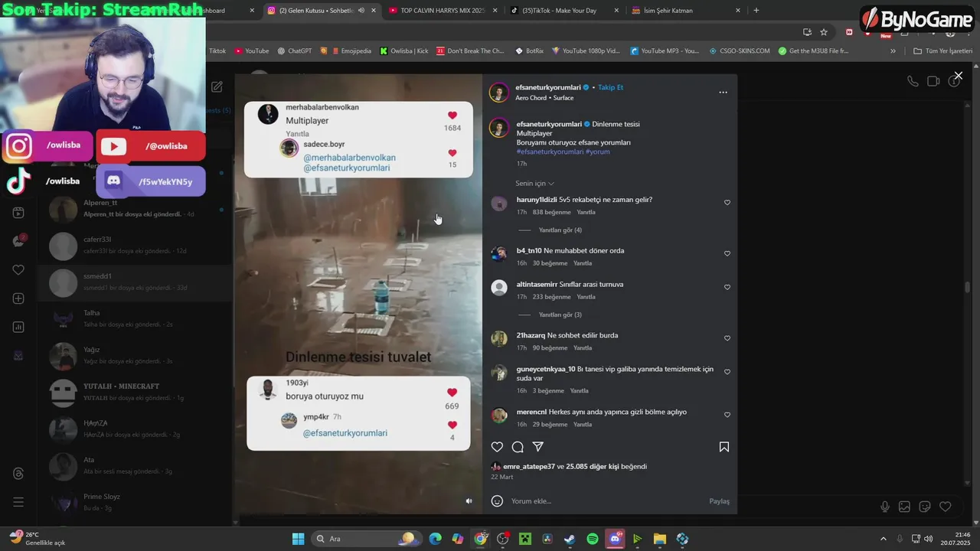Share the post with the paper plane icon

pos(538,447)
